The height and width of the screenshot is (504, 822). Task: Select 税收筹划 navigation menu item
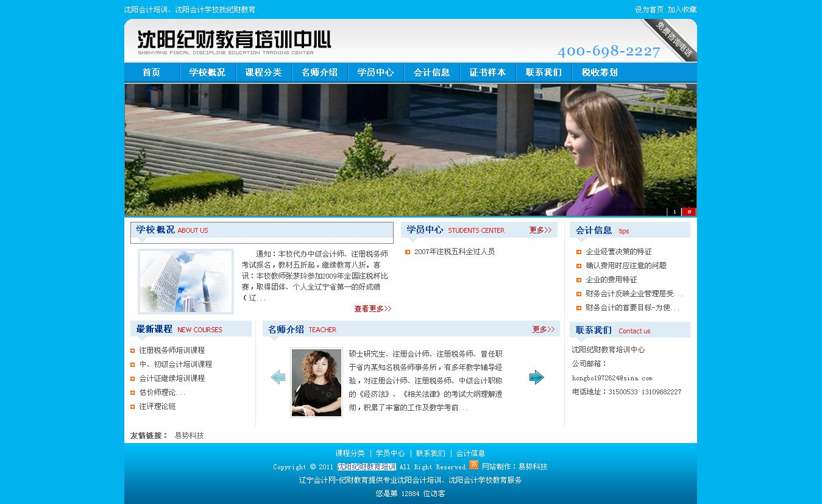(x=599, y=73)
